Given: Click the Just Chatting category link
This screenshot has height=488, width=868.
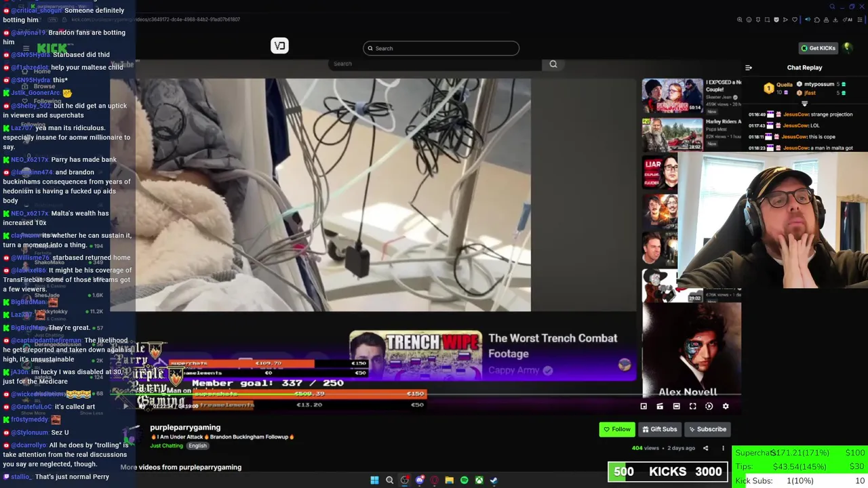Looking at the screenshot, I should (x=166, y=446).
